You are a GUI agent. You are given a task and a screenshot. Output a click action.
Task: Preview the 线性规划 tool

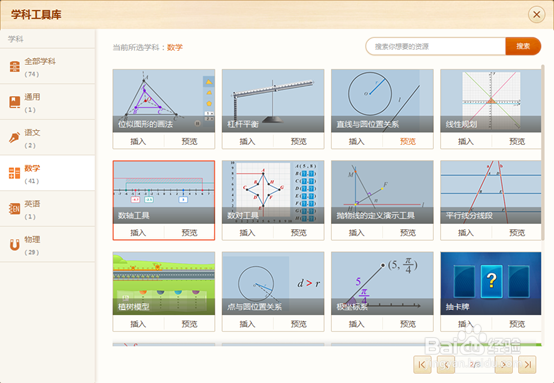pos(517,141)
